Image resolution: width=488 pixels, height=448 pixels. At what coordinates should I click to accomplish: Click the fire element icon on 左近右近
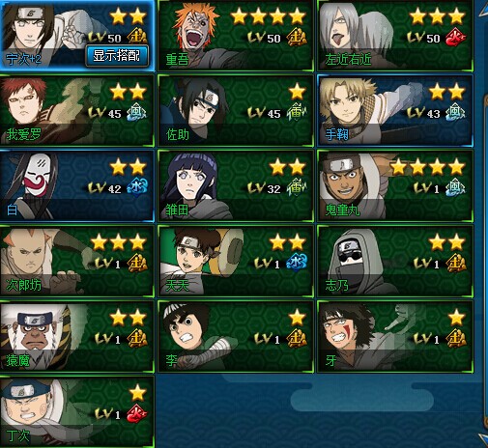[x=455, y=38]
